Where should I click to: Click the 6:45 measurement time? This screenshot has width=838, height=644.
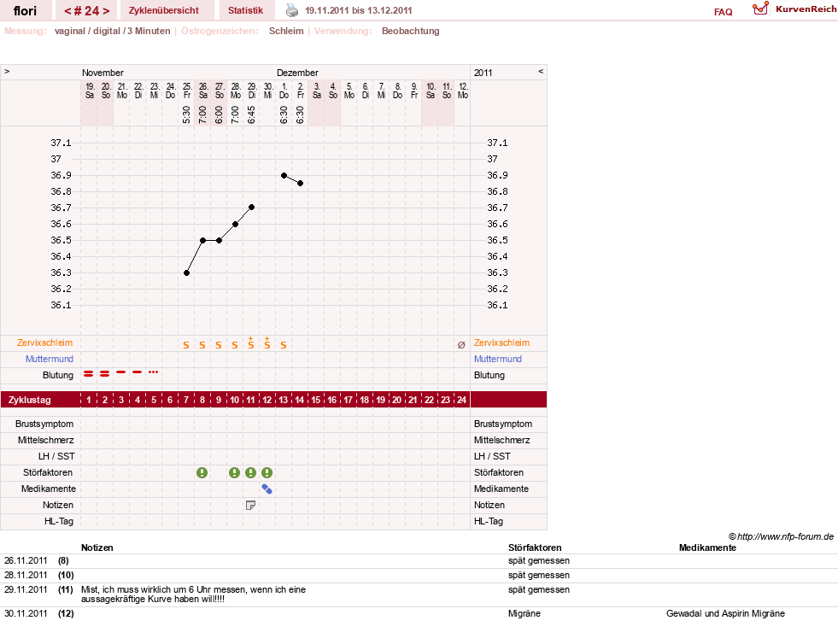pyautogui.click(x=251, y=114)
